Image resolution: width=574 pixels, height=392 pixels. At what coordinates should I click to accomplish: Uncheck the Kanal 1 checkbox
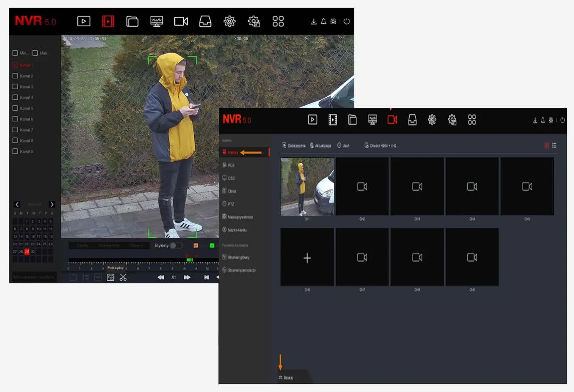(15, 65)
